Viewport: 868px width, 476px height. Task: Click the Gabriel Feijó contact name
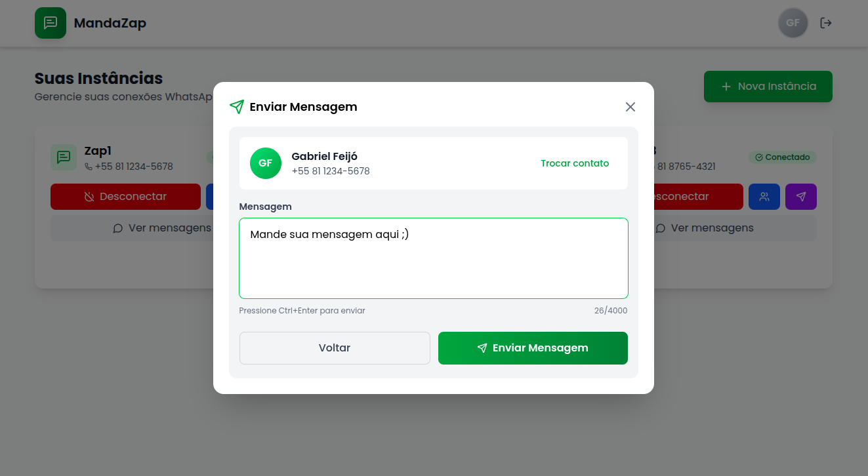(325, 156)
